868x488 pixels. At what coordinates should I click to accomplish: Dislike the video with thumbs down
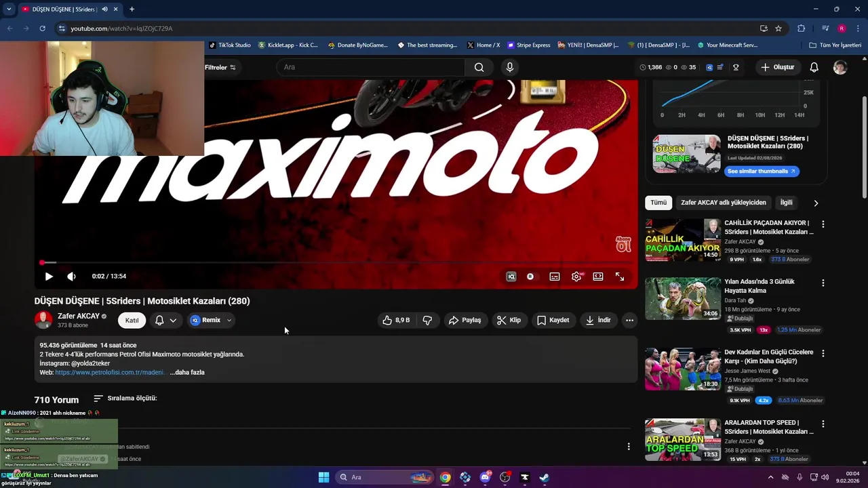click(x=427, y=320)
